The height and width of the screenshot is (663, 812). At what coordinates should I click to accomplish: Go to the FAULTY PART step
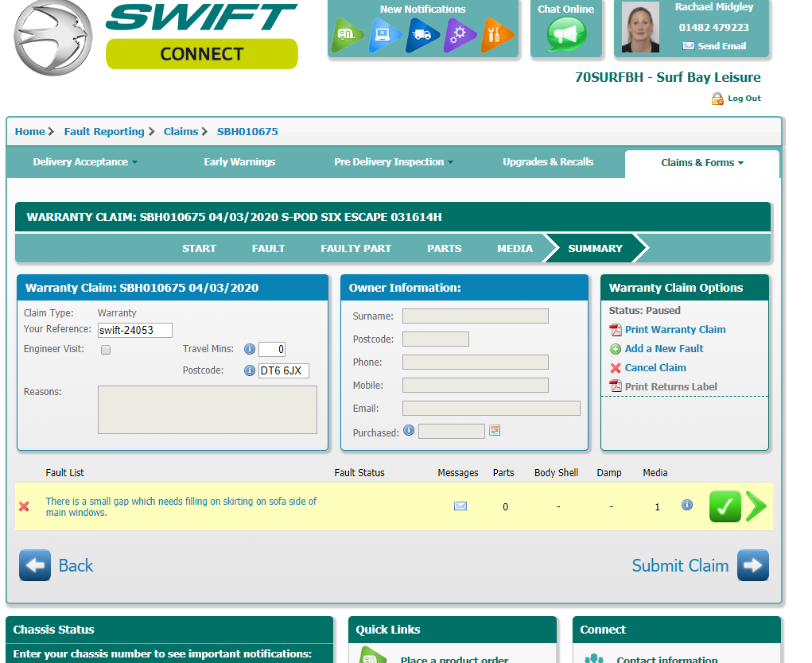point(355,249)
